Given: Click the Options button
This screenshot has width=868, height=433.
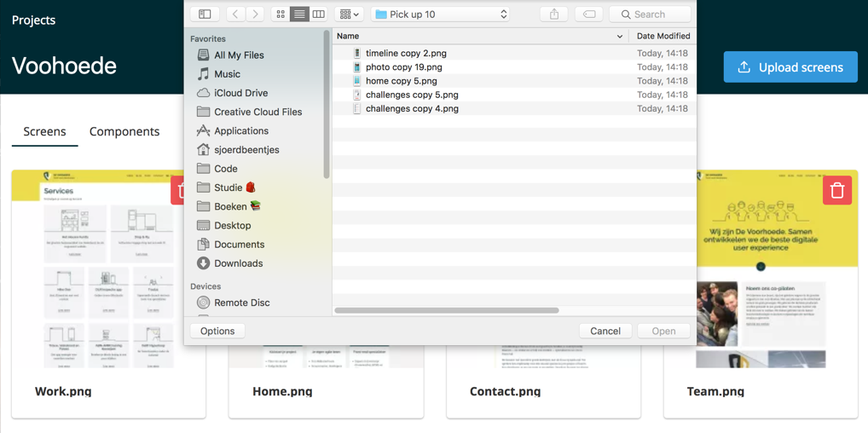Looking at the screenshot, I should tap(217, 331).
